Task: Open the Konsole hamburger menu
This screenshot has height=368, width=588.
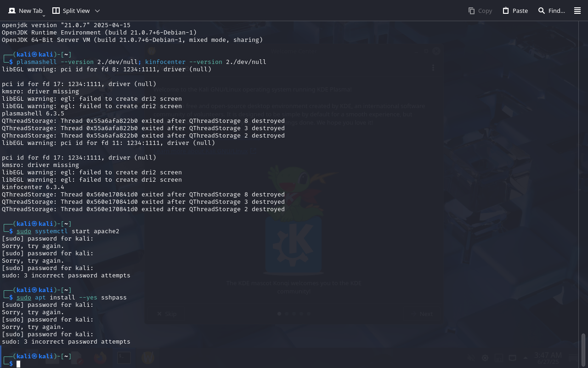Action: [577, 11]
